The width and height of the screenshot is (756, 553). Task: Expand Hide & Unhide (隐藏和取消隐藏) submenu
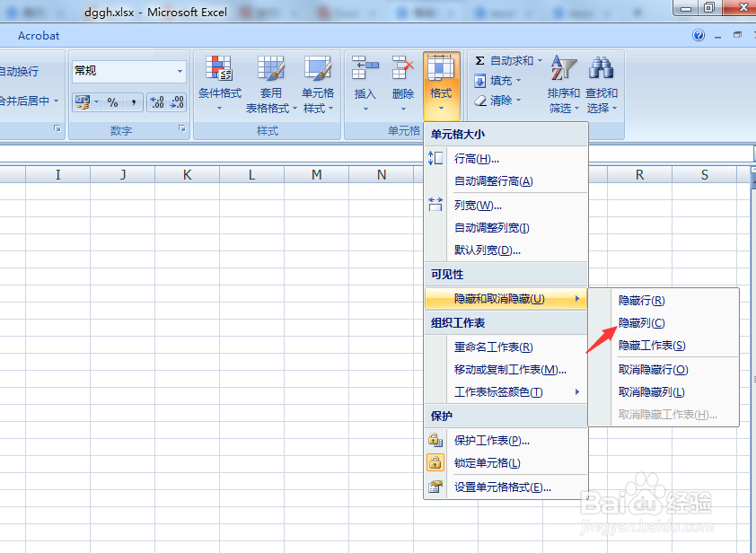pos(505,299)
